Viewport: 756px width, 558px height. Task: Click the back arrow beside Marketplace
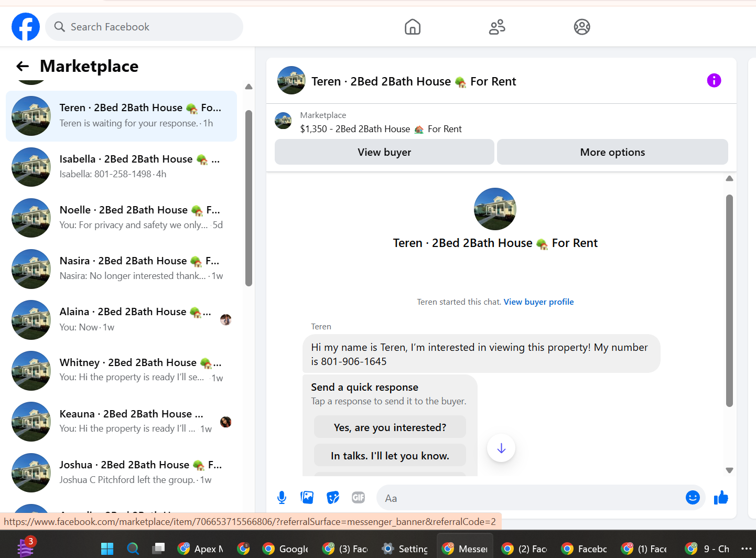(23, 66)
